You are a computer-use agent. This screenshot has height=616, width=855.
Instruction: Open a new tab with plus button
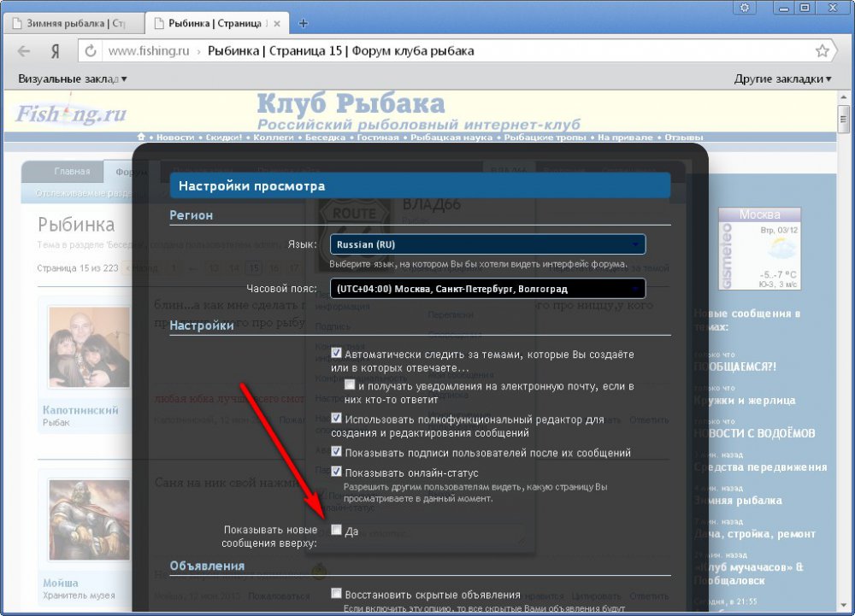pyautogui.click(x=304, y=23)
